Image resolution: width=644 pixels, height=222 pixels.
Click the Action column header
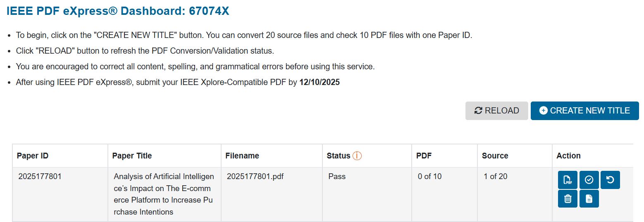(x=568, y=156)
